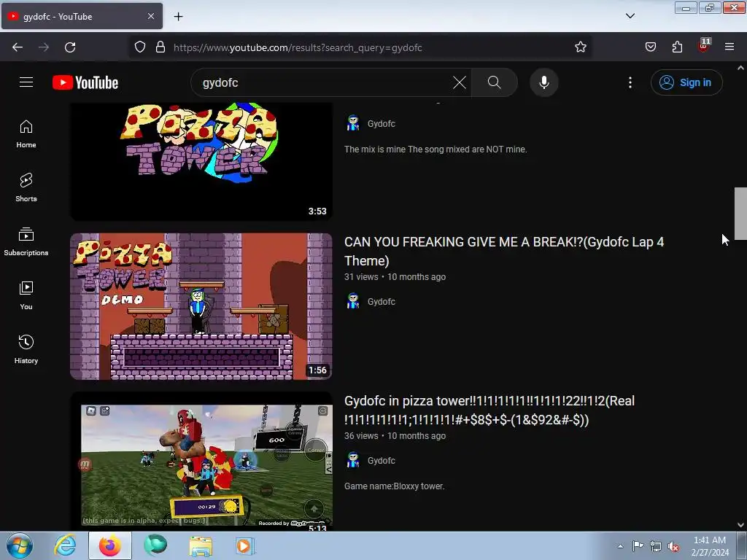Open Windows Explorer folder on taskbar
Screen dimensions: 747x560
[201, 545]
